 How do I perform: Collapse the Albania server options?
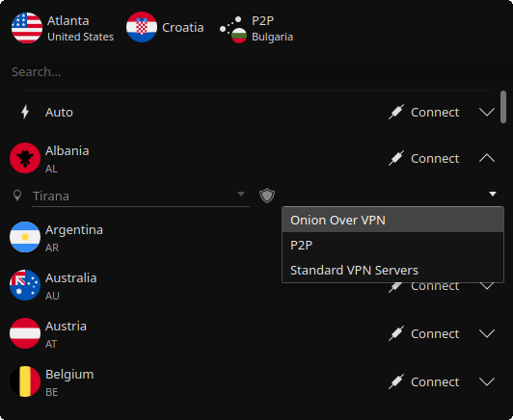tap(487, 159)
